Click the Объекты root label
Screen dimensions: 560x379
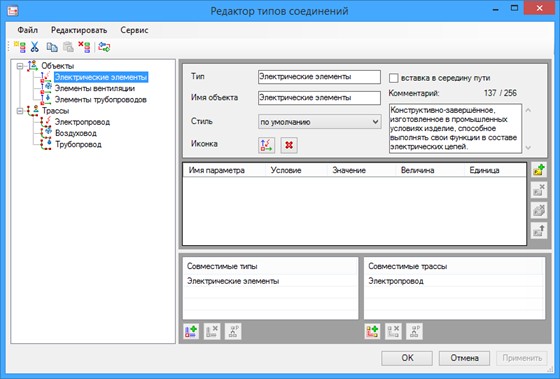pyautogui.click(x=58, y=66)
